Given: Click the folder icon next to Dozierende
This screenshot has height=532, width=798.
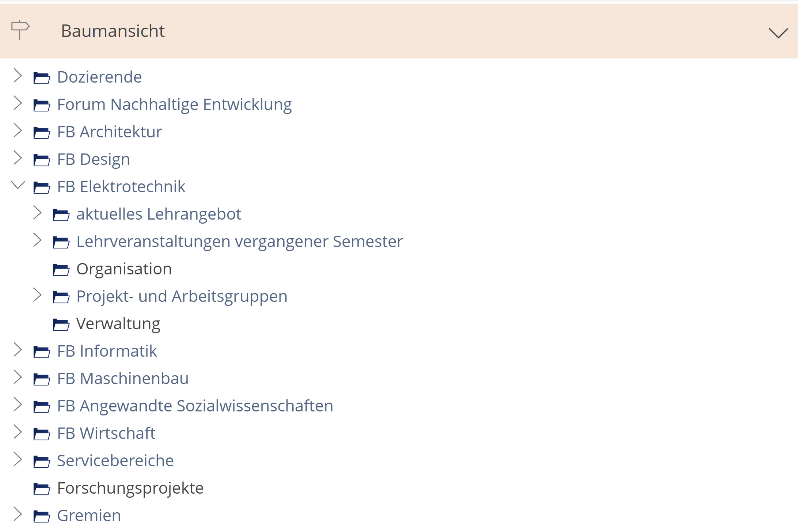Looking at the screenshot, I should pos(42,77).
